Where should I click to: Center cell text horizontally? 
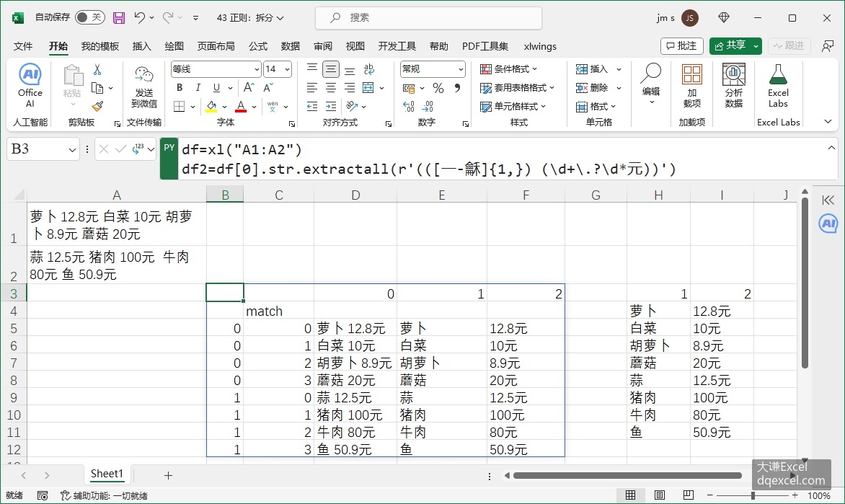click(x=331, y=87)
